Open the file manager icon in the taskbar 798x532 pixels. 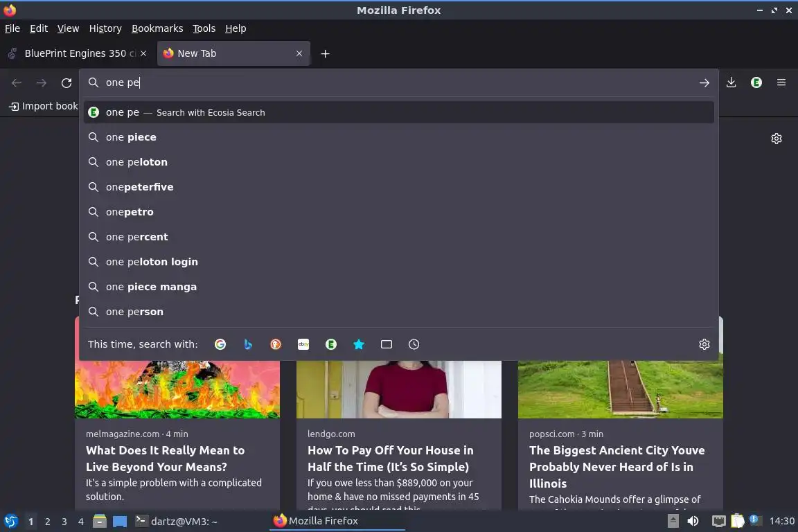pyautogui.click(x=100, y=522)
